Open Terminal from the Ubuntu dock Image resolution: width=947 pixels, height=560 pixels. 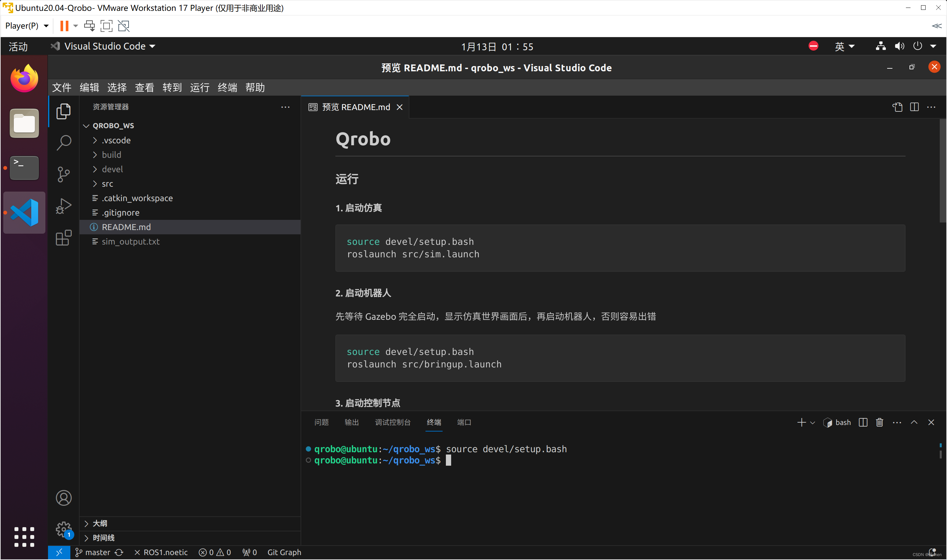pos(24,168)
